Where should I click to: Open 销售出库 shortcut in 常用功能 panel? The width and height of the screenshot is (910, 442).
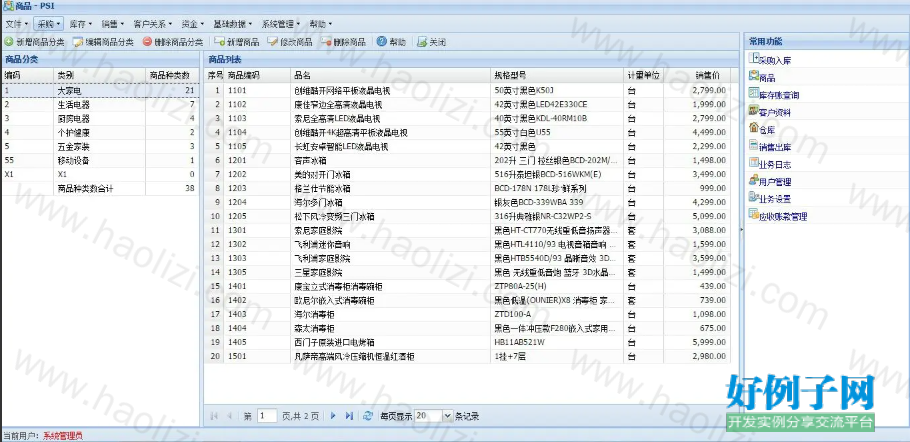tap(770, 146)
